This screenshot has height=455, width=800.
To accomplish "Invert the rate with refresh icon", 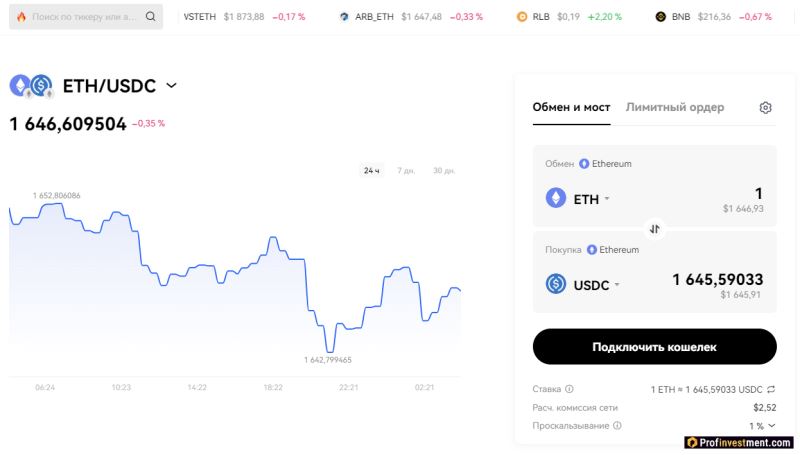I will (x=771, y=389).
